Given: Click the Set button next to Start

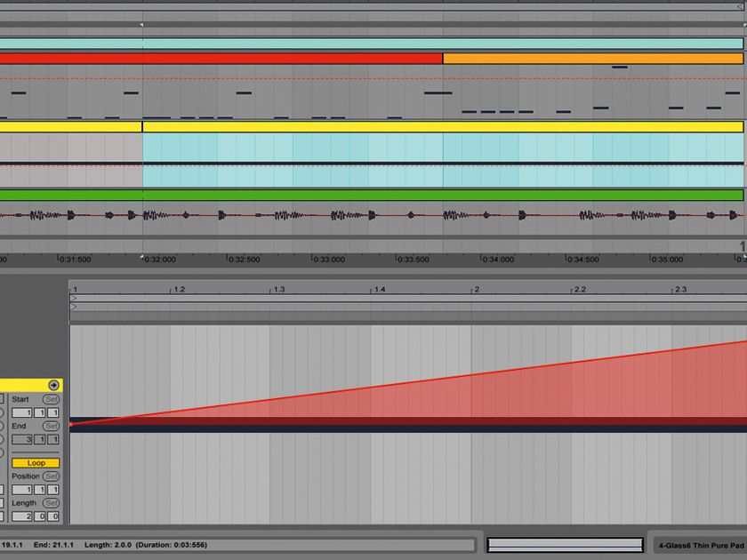Looking at the screenshot, I should click(x=52, y=399).
